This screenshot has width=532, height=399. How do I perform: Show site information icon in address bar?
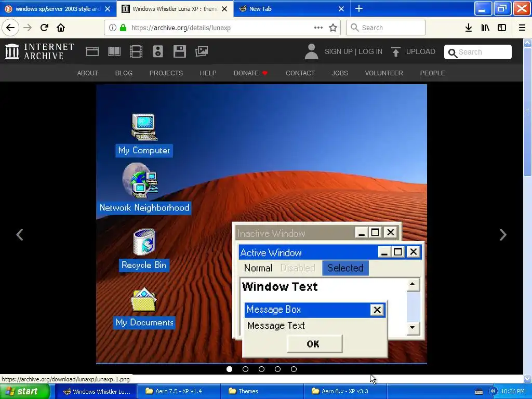click(x=113, y=28)
